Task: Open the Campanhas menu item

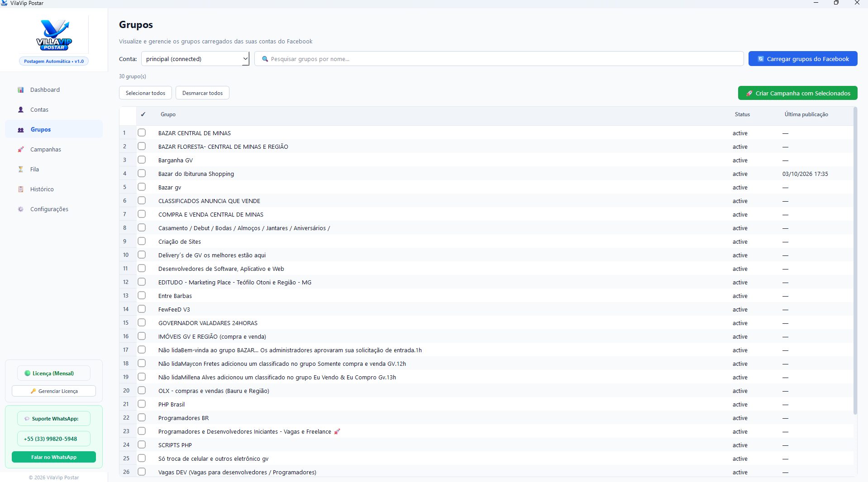Action: (x=54, y=150)
